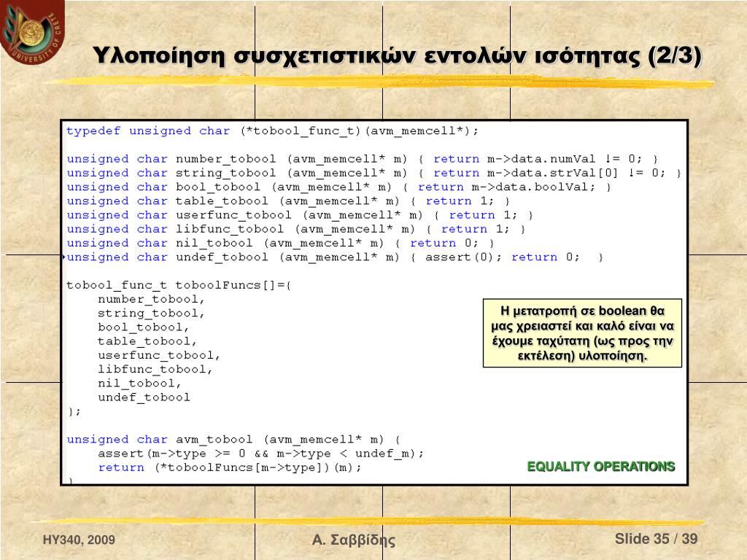This screenshot has width=747, height=560.
Task: Click the table_tobool function definition line
Action: click(x=288, y=201)
